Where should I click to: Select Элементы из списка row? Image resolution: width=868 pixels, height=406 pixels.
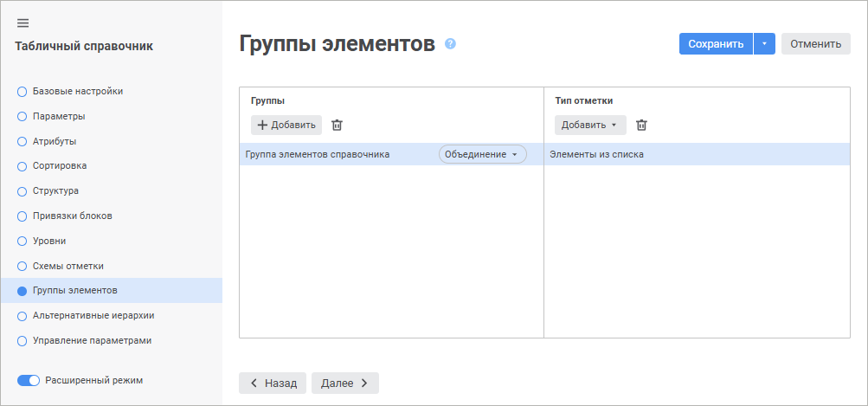click(x=697, y=155)
